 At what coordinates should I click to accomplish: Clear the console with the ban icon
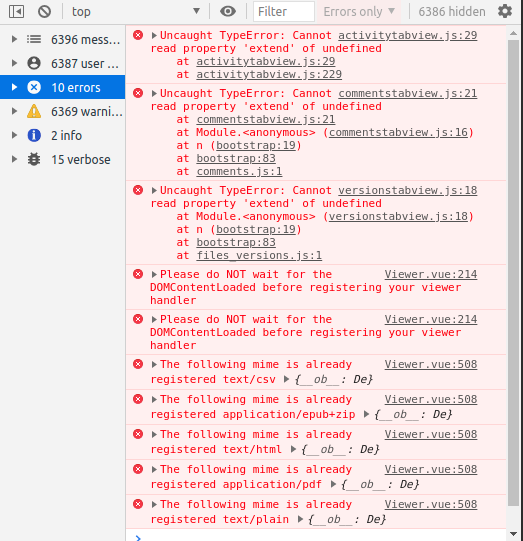(x=45, y=12)
